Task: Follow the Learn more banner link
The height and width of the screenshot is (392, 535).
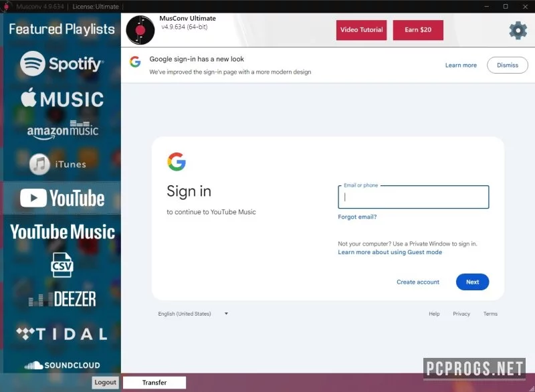Action: tap(461, 65)
